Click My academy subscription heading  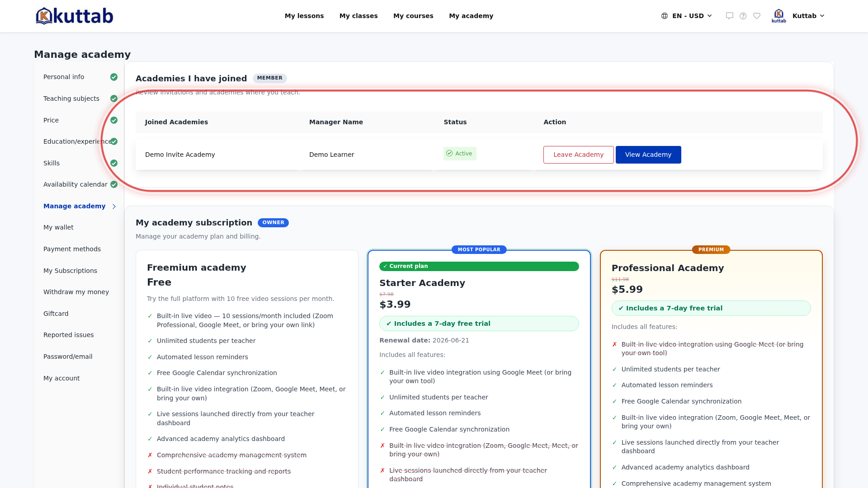pos(194,223)
